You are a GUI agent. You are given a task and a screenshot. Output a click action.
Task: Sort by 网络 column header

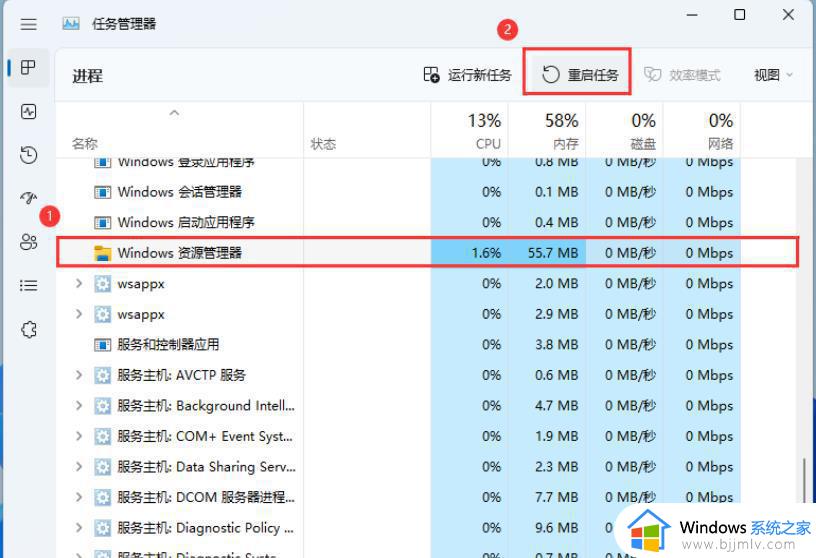(702, 130)
